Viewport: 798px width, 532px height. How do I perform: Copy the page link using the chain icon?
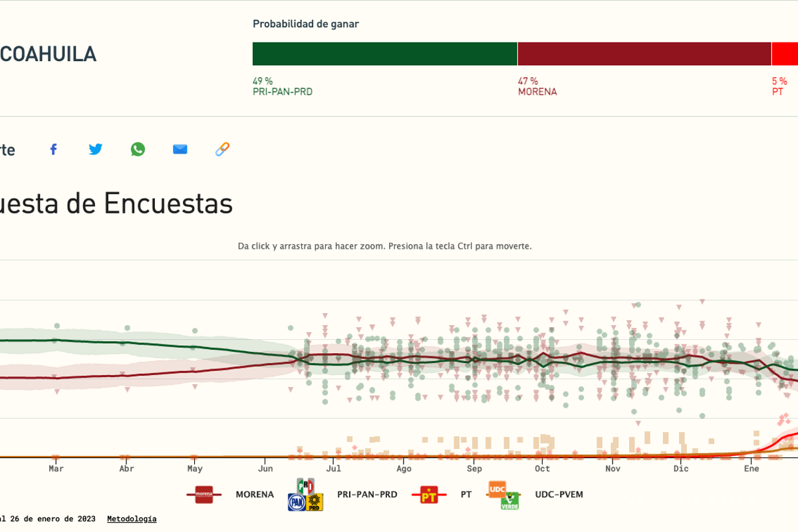(222, 149)
